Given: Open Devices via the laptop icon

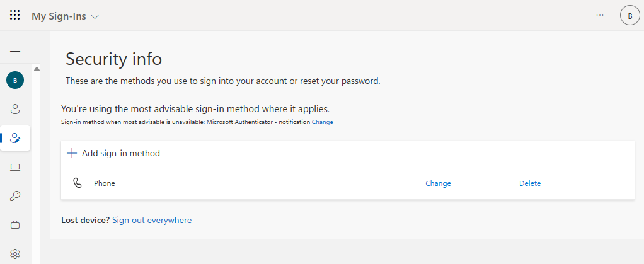Looking at the screenshot, I should (x=15, y=167).
